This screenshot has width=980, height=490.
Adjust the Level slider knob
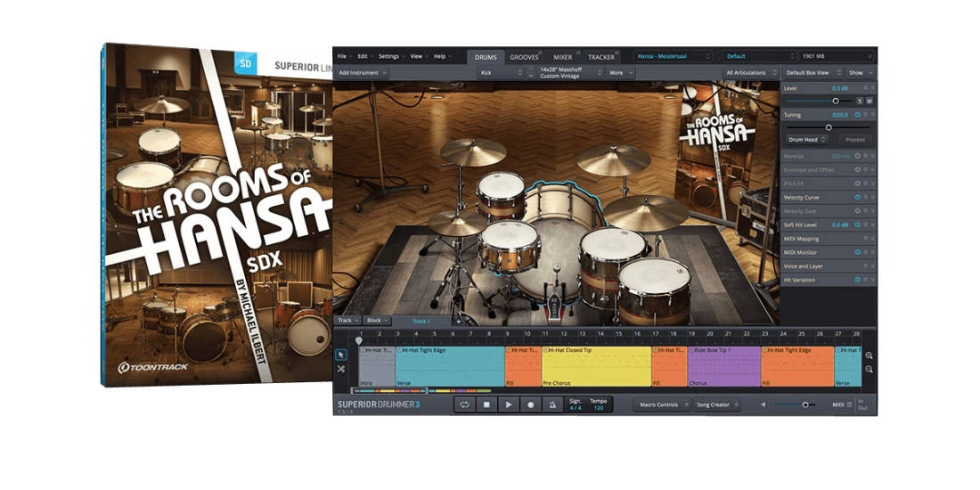point(836,102)
